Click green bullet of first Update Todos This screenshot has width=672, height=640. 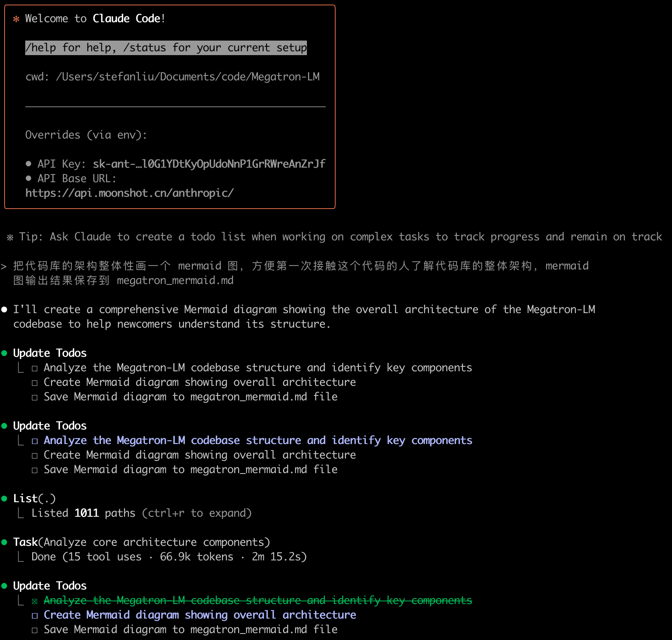point(4,353)
